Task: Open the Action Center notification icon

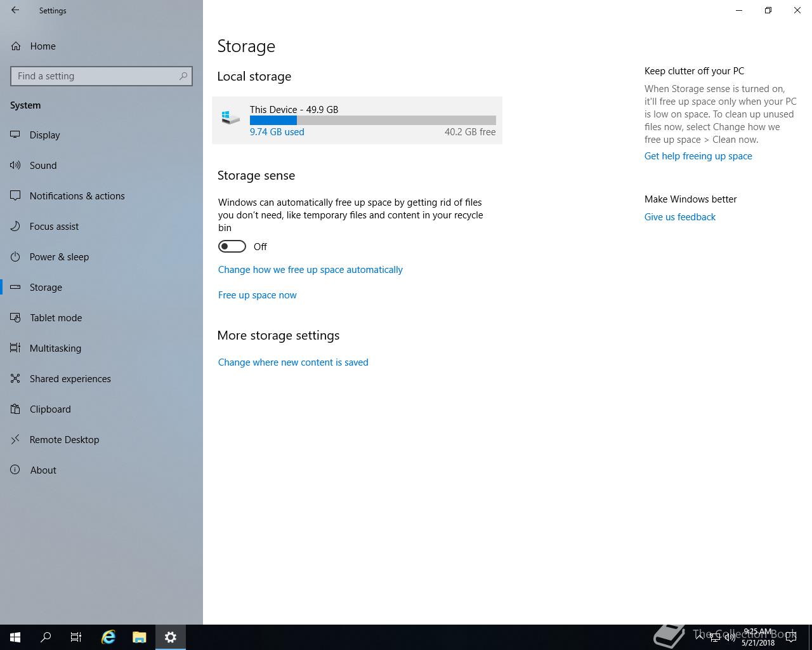Action: coord(791,637)
